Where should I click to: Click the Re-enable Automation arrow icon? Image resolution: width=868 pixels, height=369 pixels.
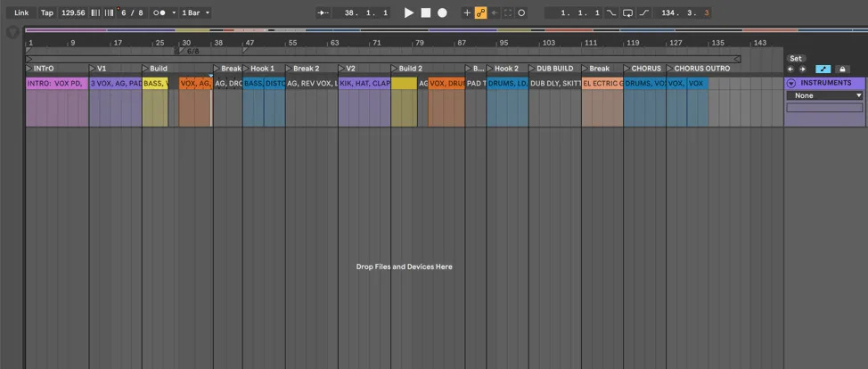point(495,12)
